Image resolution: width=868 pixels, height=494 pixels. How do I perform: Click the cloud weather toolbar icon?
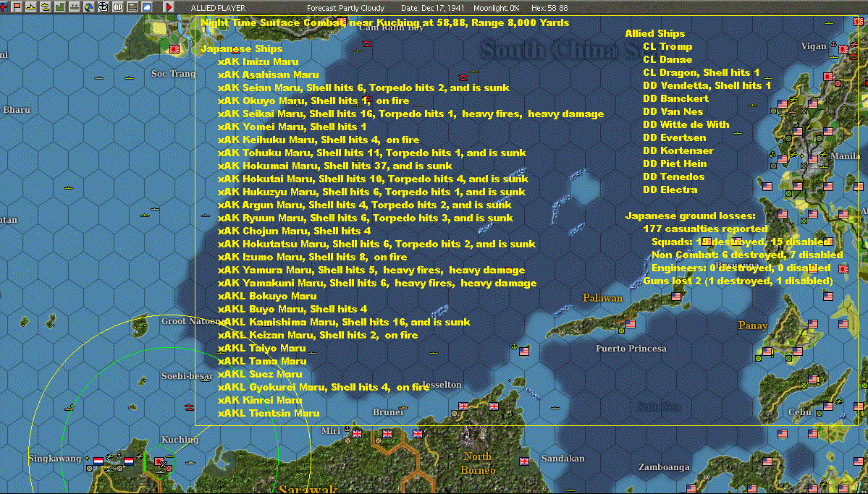click(x=147, y=7)
